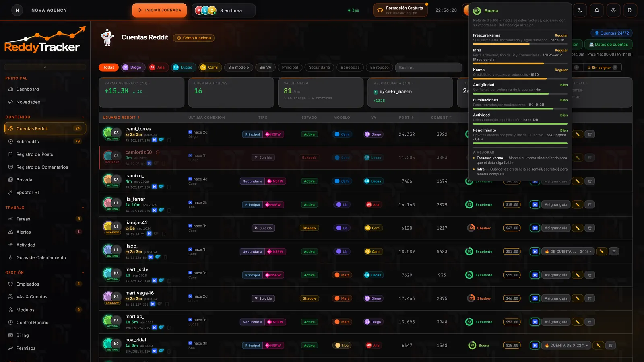Screen dimensions: 644x362
Task: Collapse the sidebar with the « icon
Action: (45, 67)
